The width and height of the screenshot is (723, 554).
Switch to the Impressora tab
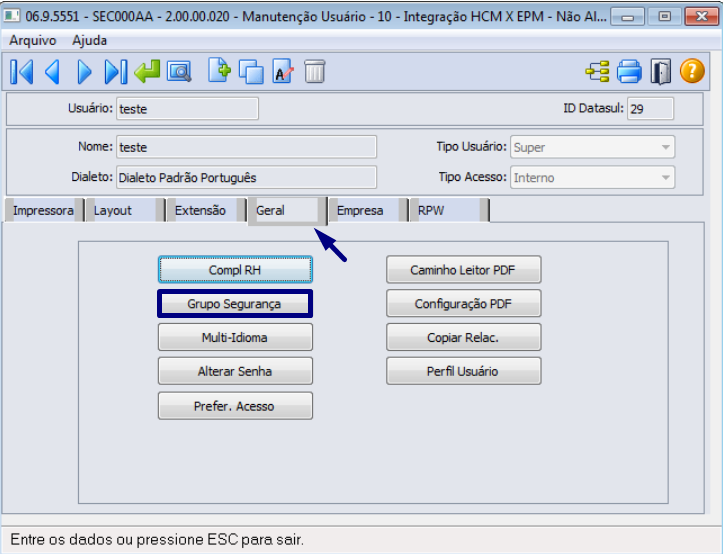click(44, 210)
